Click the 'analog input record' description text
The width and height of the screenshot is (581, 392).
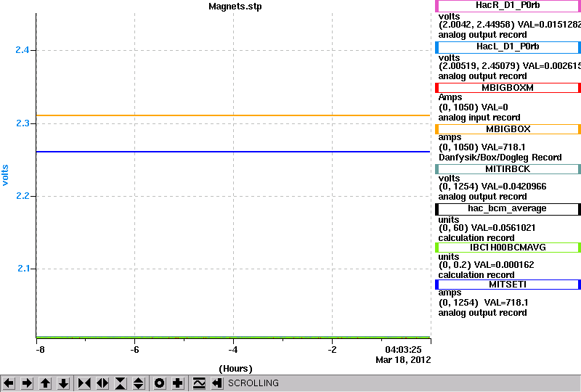click(x=479, y=118)
